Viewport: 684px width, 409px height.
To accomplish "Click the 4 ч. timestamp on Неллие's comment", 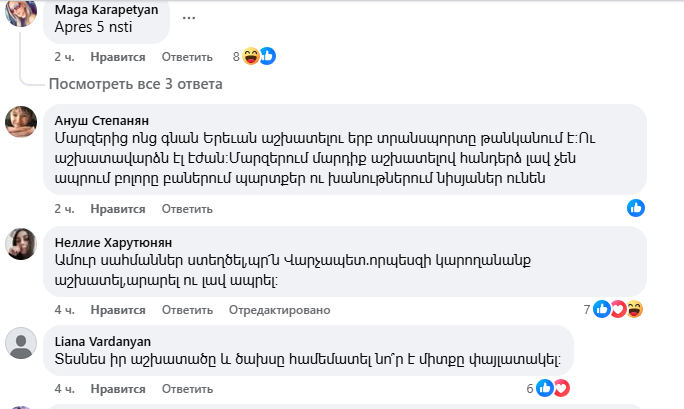I will 64,309.
